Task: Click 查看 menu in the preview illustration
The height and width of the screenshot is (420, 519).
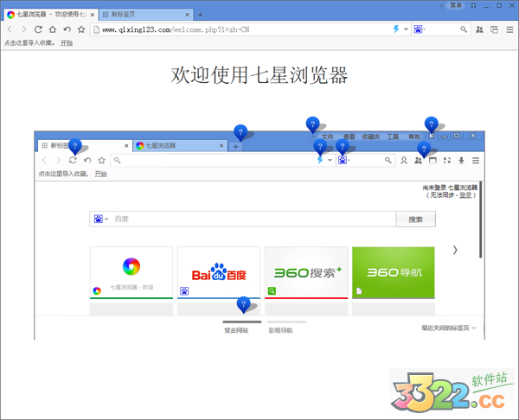Action: tap(349, 137)
